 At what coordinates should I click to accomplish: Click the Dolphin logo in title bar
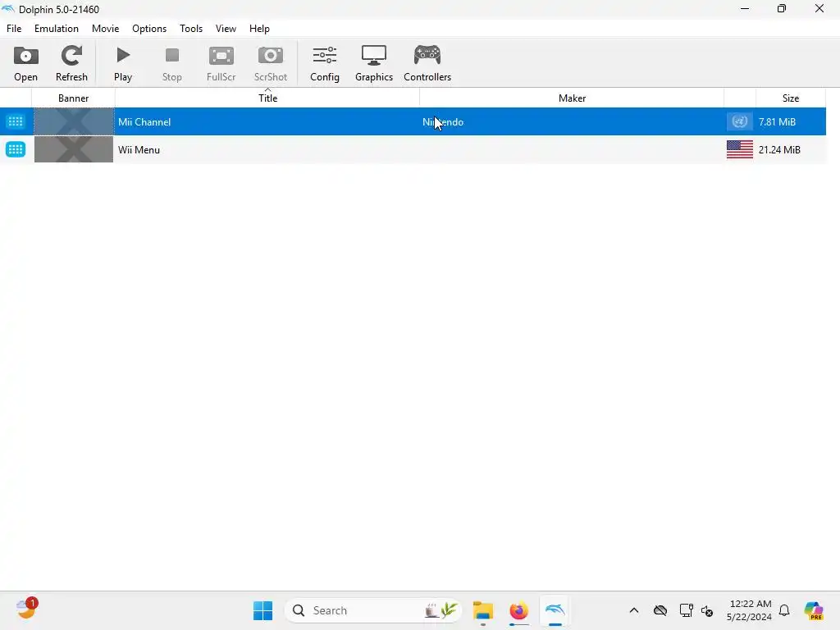click(8, 9)
